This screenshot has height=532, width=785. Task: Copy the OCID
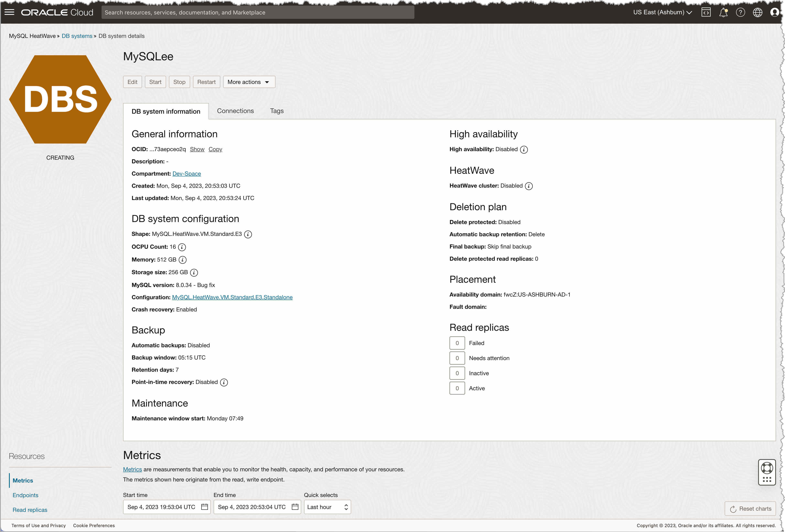coord(215,149)
